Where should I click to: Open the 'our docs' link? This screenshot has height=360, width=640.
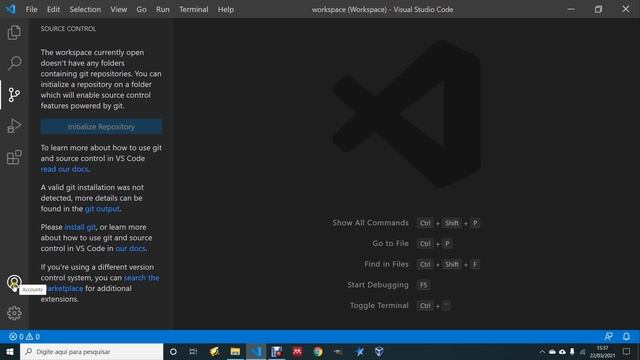click(130, 248)
